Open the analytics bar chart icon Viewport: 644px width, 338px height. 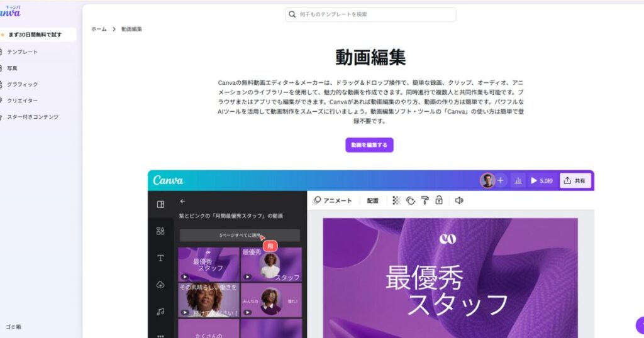[518, 180]
